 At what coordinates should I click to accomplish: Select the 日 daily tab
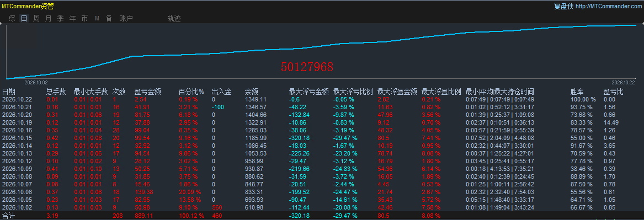pyautogui.click(x=24, y=18)
